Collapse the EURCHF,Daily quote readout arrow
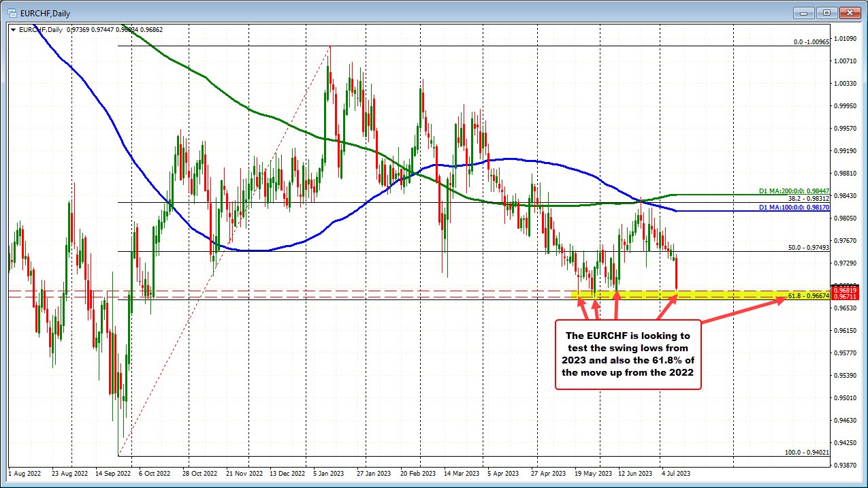The image size is (868, 488). pyautogui.click(x=12, y=29)
